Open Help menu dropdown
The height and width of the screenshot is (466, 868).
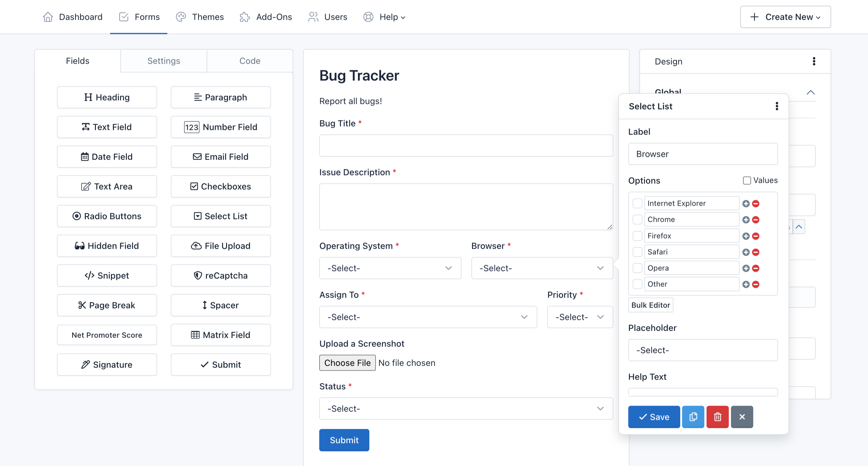[384, 17]
